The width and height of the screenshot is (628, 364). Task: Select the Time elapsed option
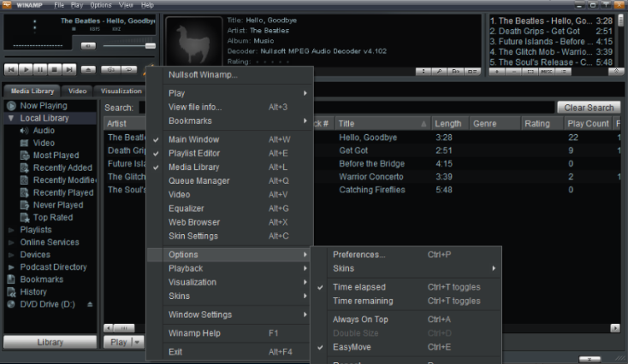pos(406,287)
